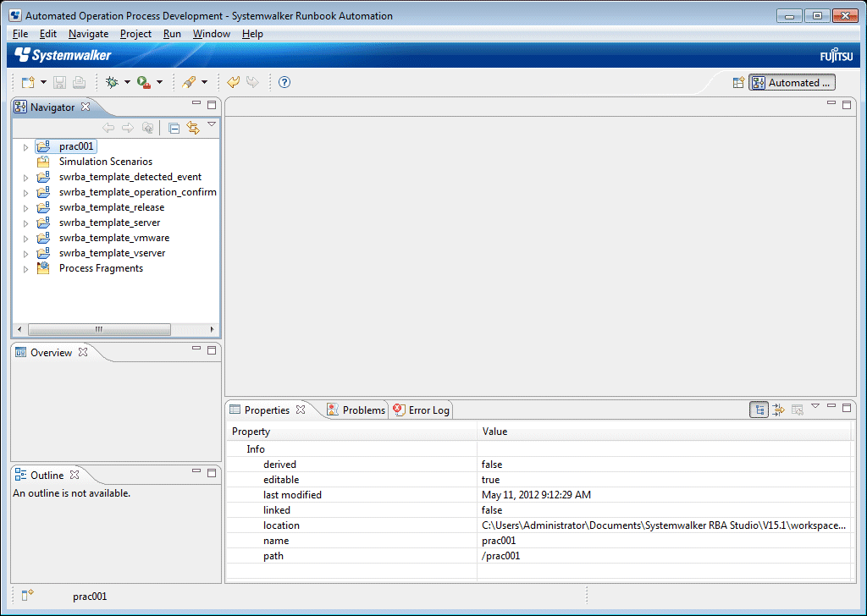Switch to the Error Log tab

click(421, 410)
